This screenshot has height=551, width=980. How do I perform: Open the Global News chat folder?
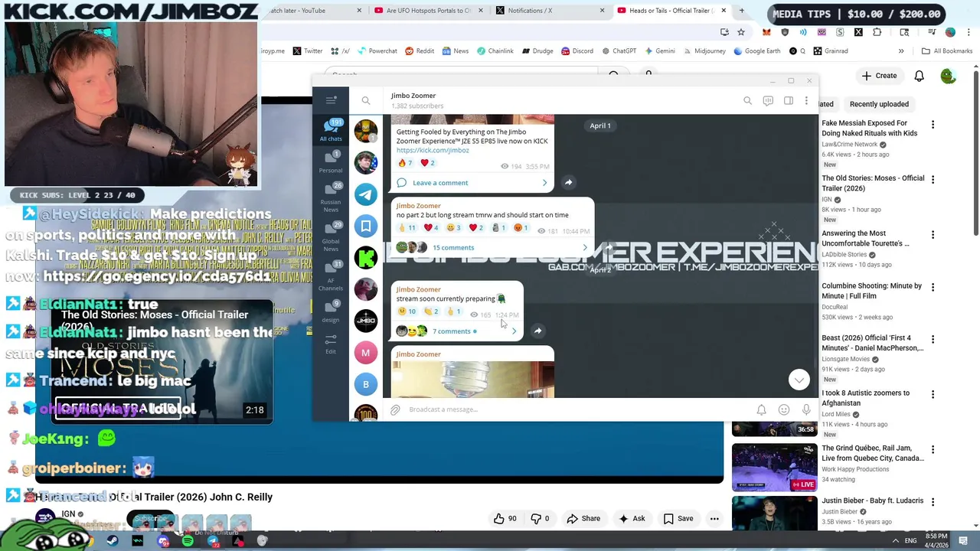click(331, 236)
